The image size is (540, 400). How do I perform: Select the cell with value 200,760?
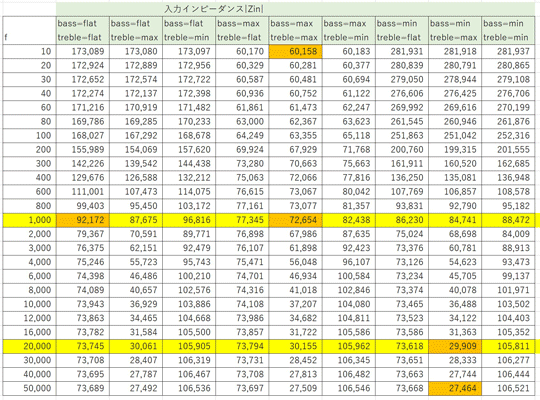point(402,150)
